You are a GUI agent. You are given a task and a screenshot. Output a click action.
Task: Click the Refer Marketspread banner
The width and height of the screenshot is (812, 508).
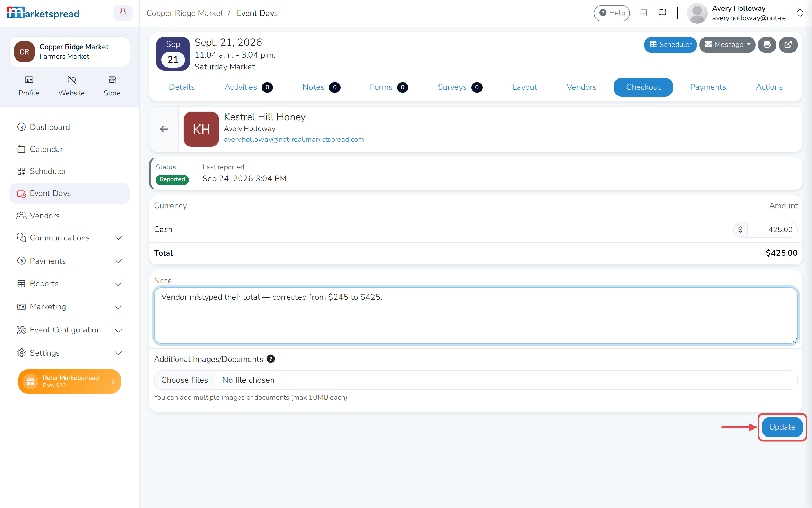69,381
